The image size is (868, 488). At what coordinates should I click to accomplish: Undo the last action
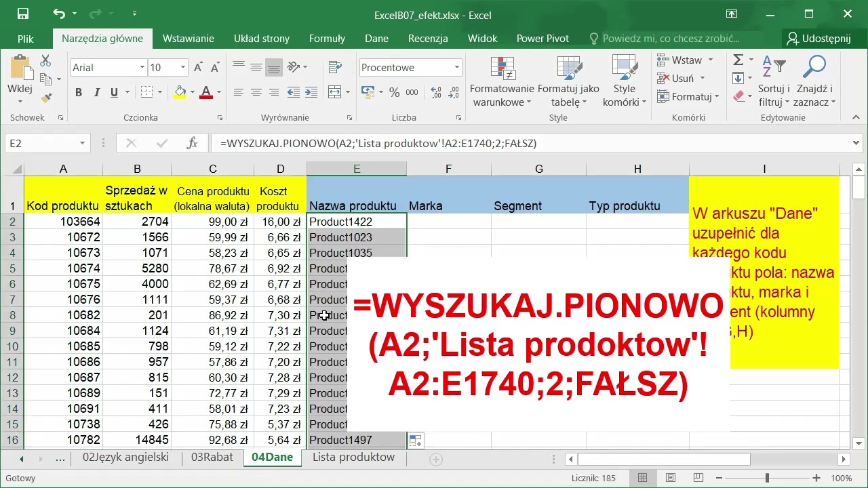click(x=59, y=14)
